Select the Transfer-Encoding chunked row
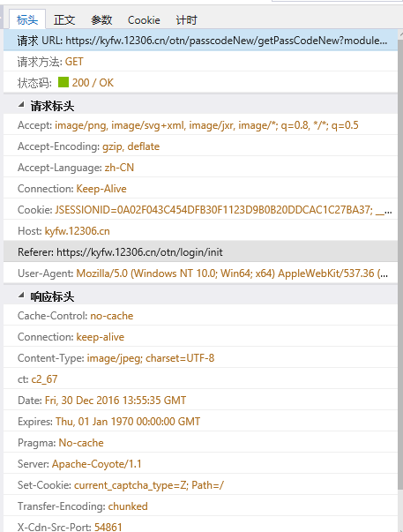 coord(200,506)
